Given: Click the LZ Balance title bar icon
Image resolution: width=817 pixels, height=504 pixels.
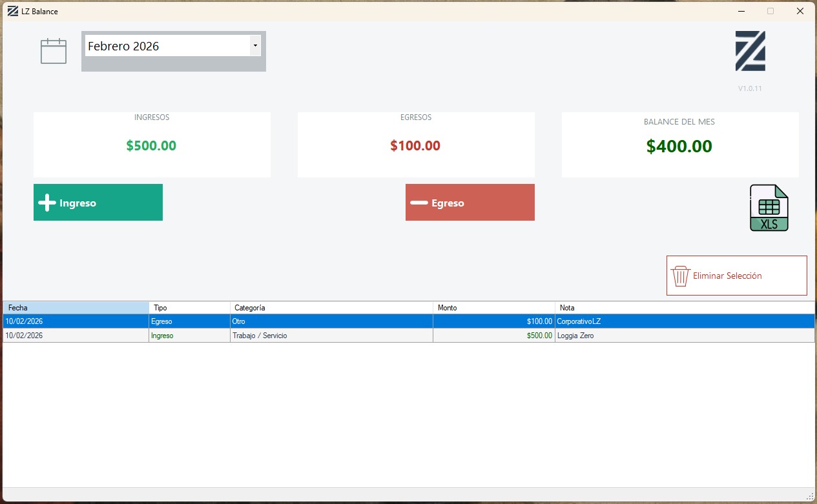Looking at the screenshot, I should click(x=12, y=11).
